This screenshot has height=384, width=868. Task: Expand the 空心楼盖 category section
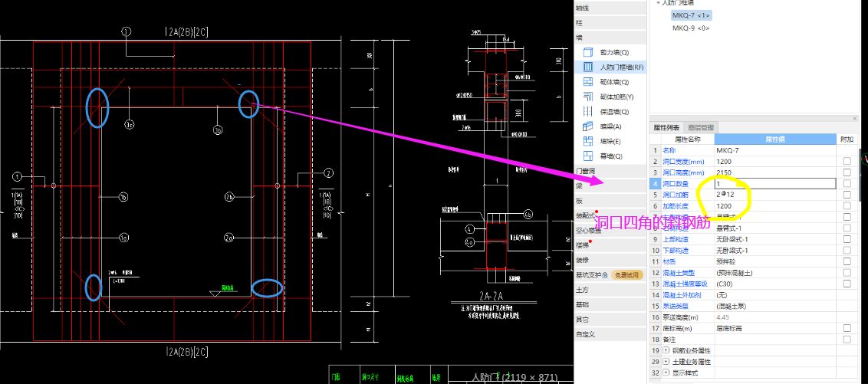(x=610, y=230)
